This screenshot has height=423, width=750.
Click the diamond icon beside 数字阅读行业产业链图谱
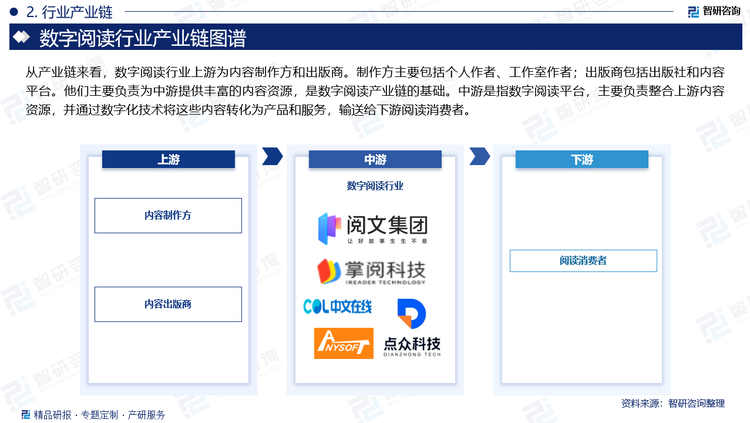21,37
